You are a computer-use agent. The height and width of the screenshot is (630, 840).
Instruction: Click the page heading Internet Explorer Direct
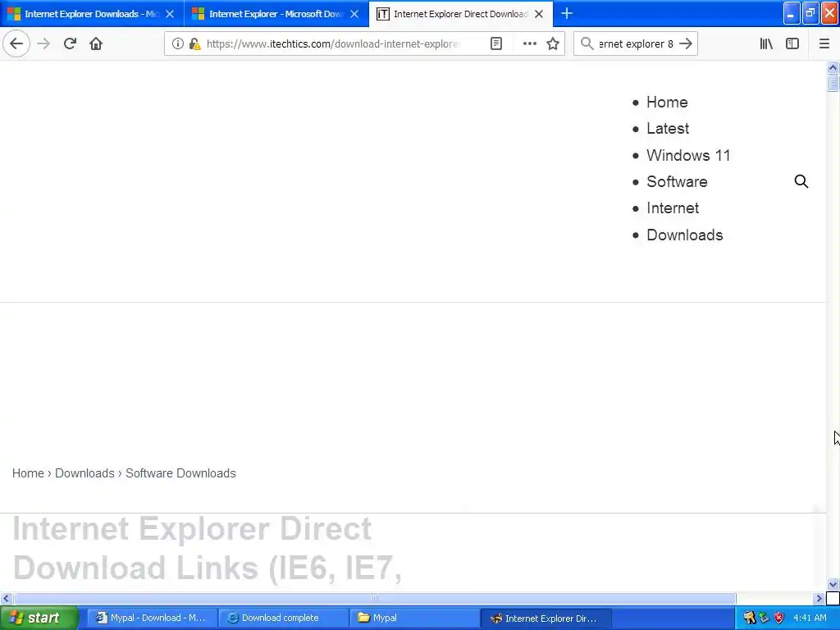(x=192, y=529)
